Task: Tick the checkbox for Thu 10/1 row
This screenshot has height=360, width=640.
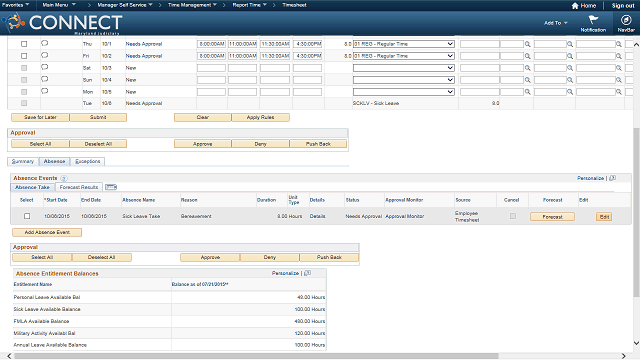Action: point(24,44)
